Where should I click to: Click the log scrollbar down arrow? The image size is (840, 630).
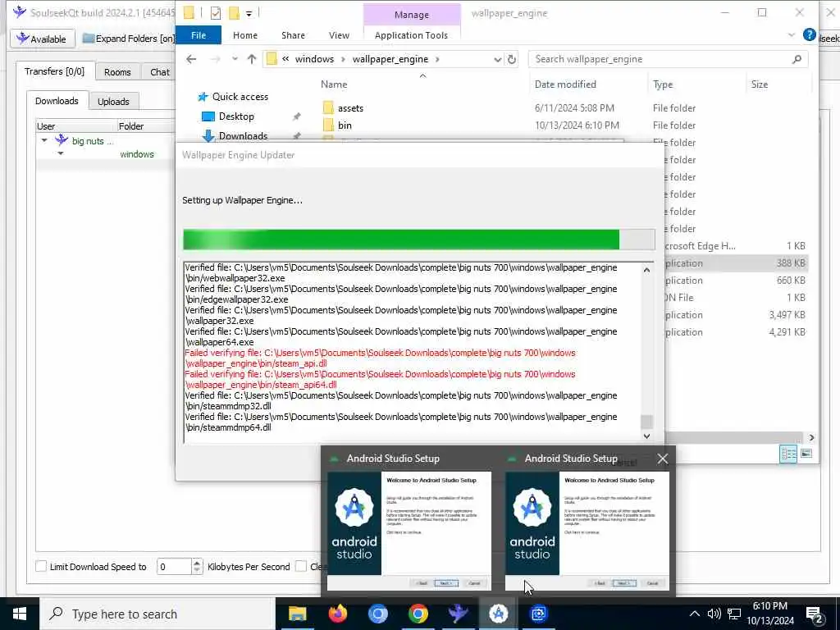[646, 436]
